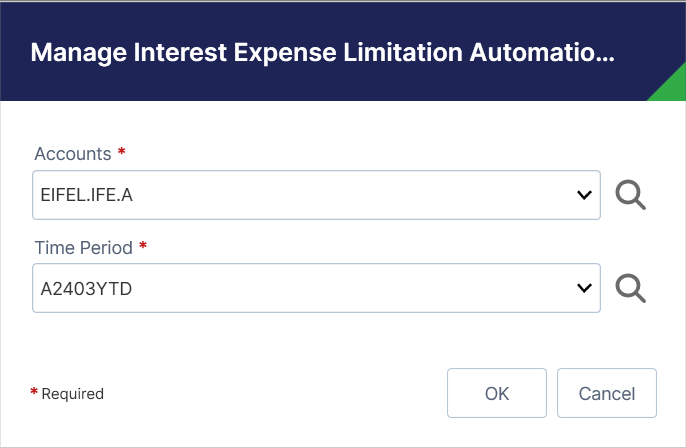The image size is (686, 448).
Task: Click the search magnifier beside Accounts
Action: point(630,195)
